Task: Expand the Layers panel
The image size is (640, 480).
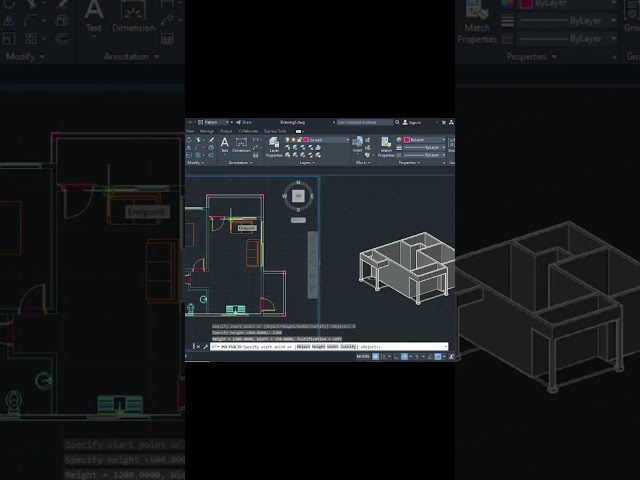Action: click(x=307, y=162)
